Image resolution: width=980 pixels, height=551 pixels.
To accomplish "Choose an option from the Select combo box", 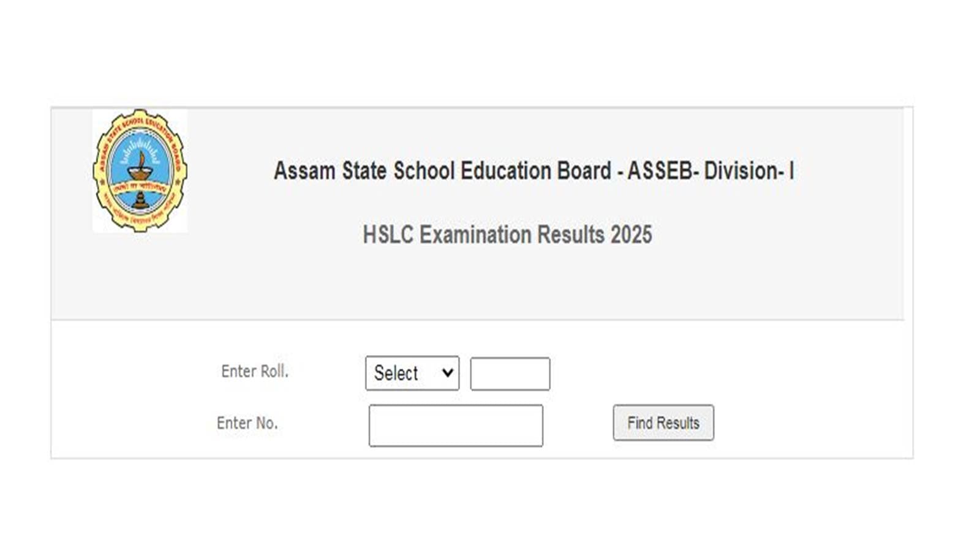I will (412, 373).
